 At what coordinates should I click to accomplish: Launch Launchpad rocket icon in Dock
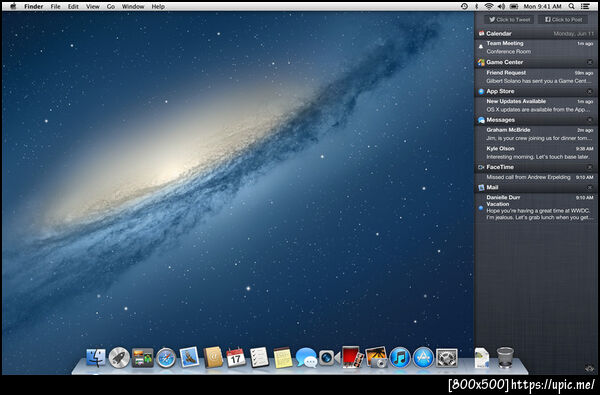pos(119,358)
